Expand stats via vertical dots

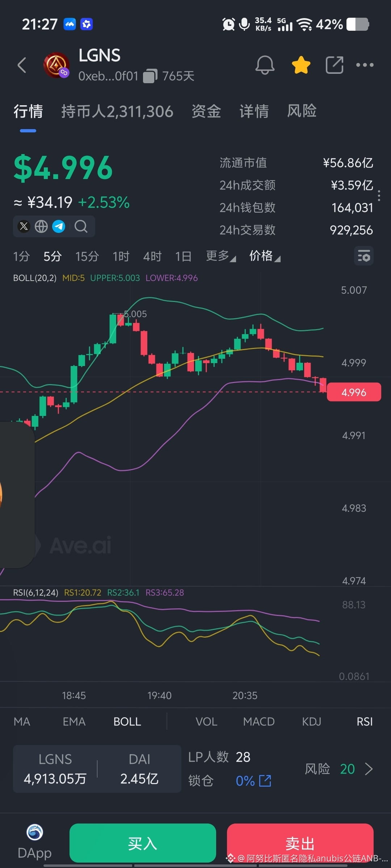coord(379,196)
